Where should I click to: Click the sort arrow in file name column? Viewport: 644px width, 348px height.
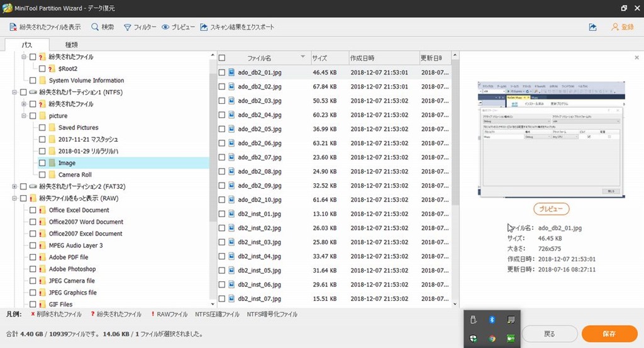[x=301, y=58]
